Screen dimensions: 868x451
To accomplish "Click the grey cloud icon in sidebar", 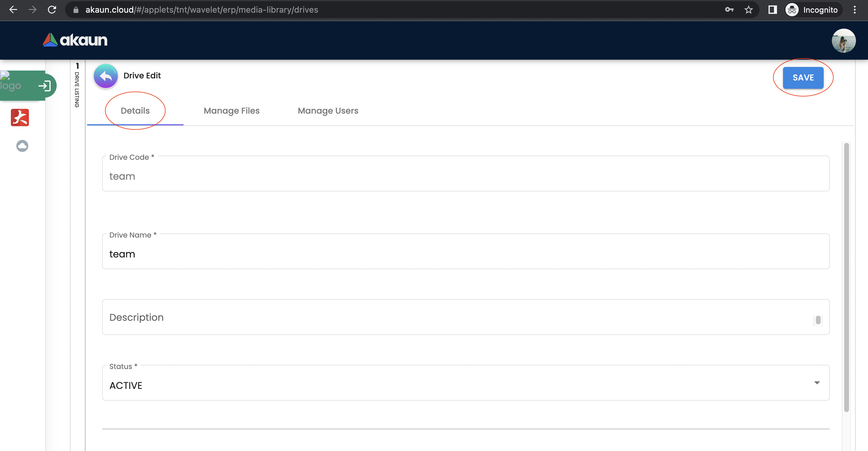I will click(x=22, y=146).
